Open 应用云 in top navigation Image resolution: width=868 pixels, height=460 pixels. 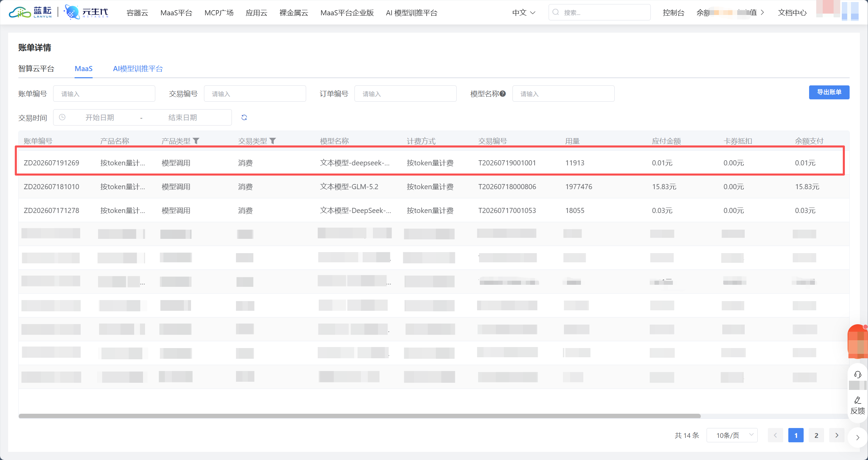pos(256,13)
